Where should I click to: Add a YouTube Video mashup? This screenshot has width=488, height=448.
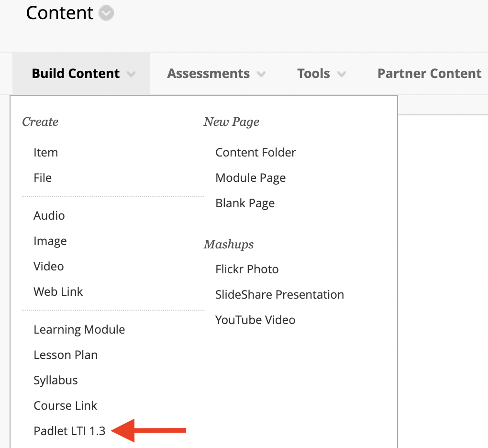pyautogui.click(x=255, y=320)
